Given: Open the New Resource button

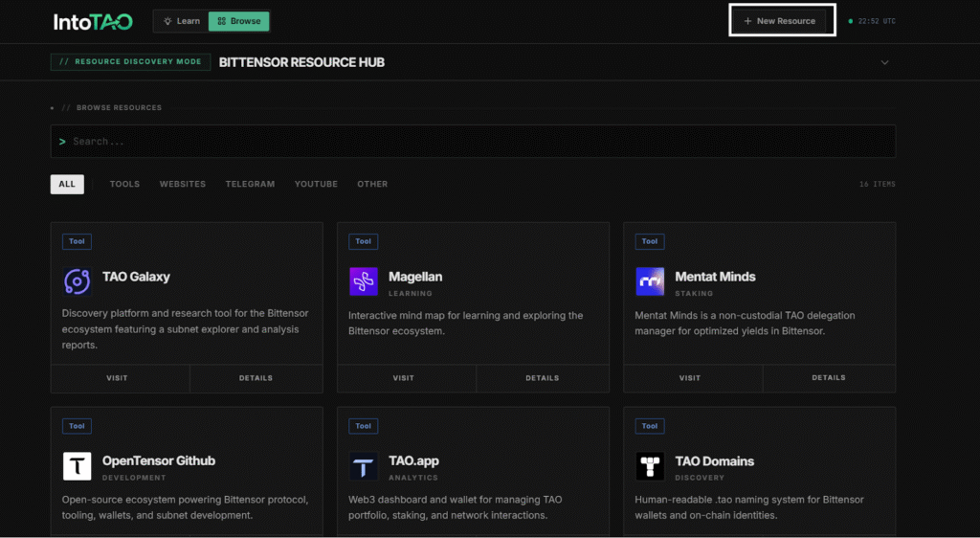Looking at the screenshot, I should (779, 21).
